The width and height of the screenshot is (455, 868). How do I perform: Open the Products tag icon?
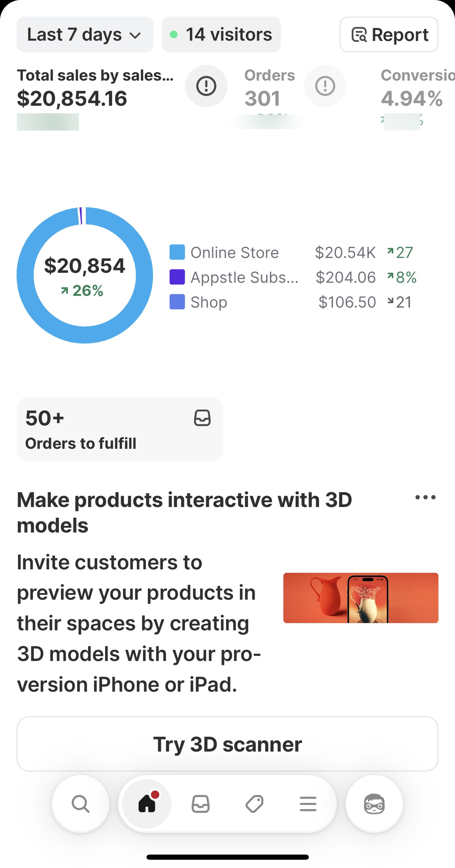pos(254,804)
